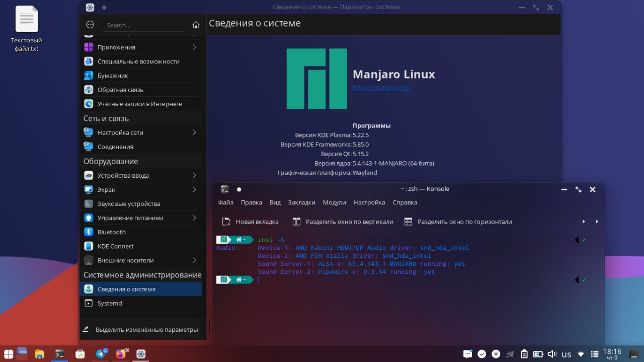Open the software store icon in taskbar

click(80, 354)
